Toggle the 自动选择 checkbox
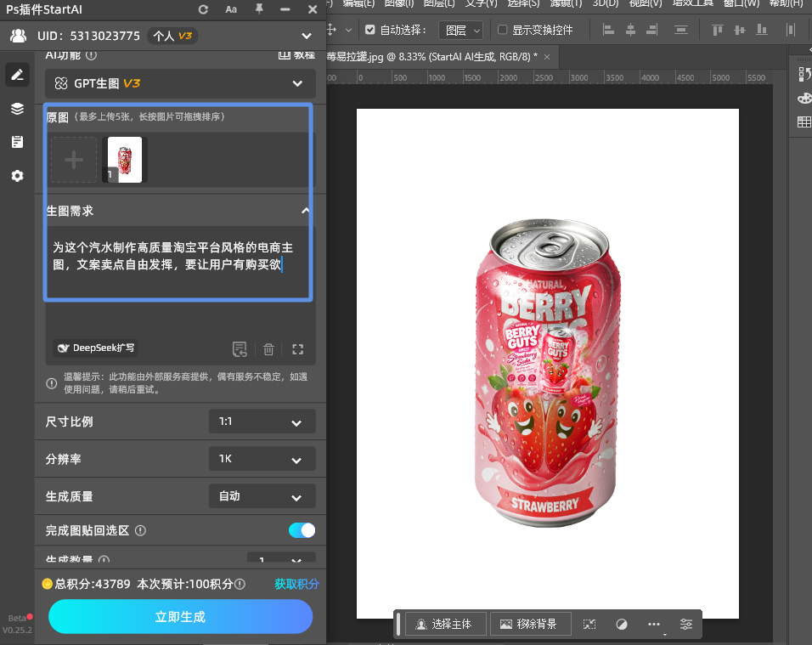812x645 pixels. coord(369,30)
